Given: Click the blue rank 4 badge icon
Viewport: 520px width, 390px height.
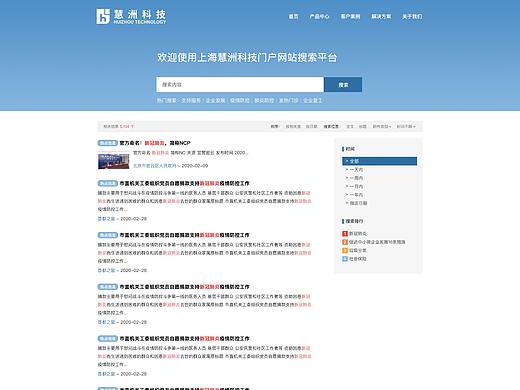Looking at the screenshot, I should [345, 259].
